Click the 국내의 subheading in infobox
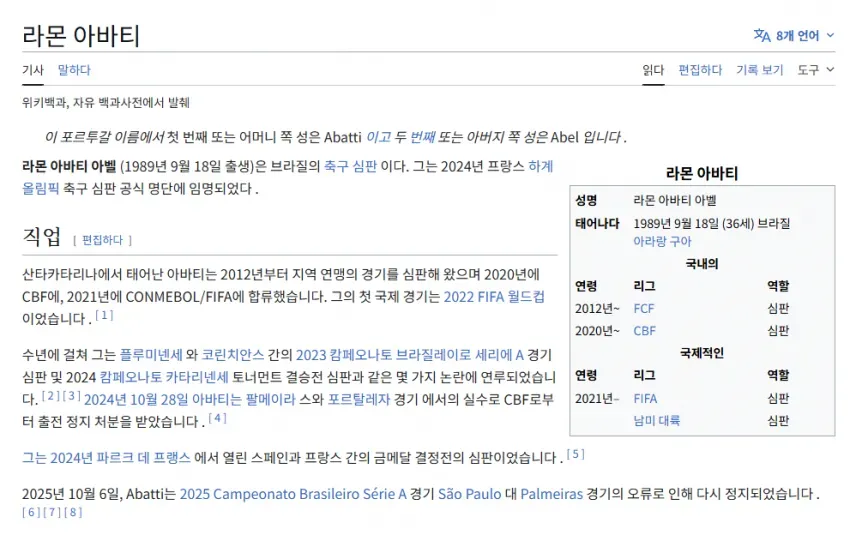This screenshot has width=850, height=541. click(x=702, y=264)
